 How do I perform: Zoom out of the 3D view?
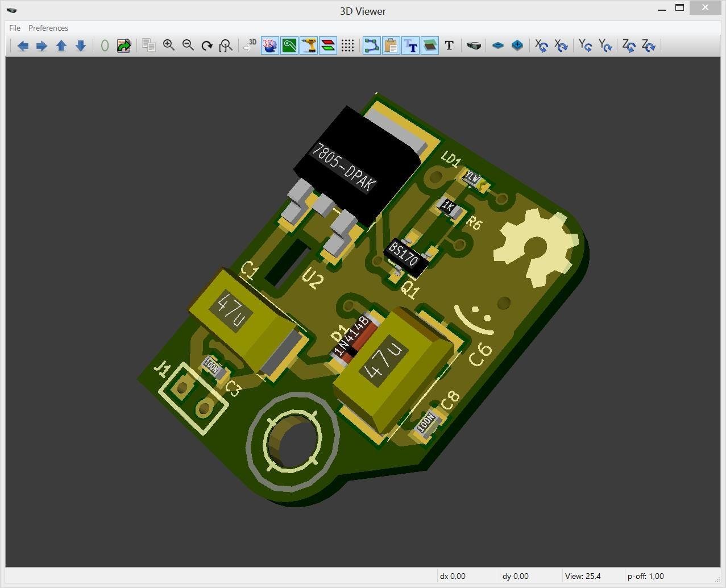(x=188, y=45)
